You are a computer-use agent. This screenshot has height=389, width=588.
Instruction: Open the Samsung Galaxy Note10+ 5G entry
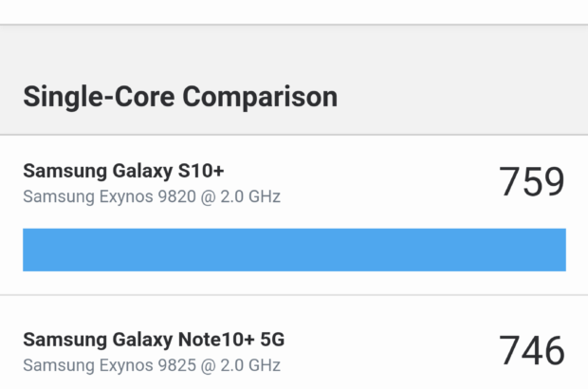tap(154, 340)
